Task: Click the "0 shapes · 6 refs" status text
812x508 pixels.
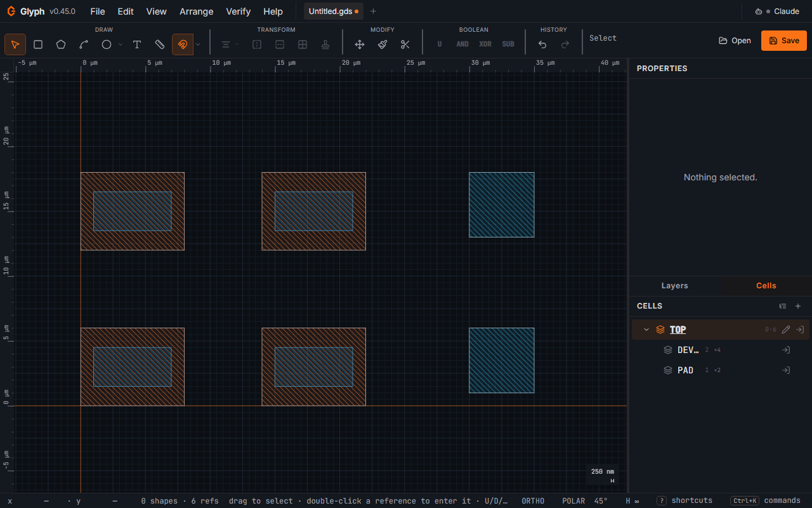Action: [180, 501]
